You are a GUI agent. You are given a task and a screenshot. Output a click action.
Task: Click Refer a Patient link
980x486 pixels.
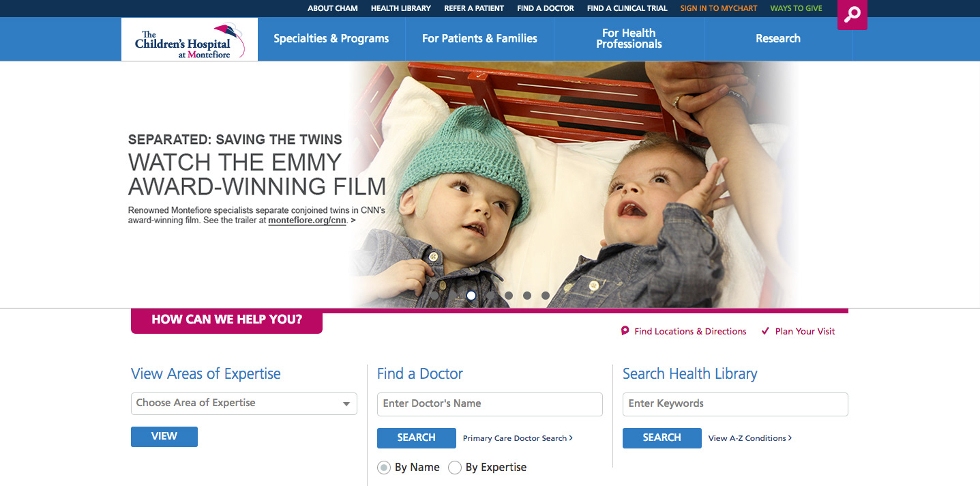[x=474, y=8]
